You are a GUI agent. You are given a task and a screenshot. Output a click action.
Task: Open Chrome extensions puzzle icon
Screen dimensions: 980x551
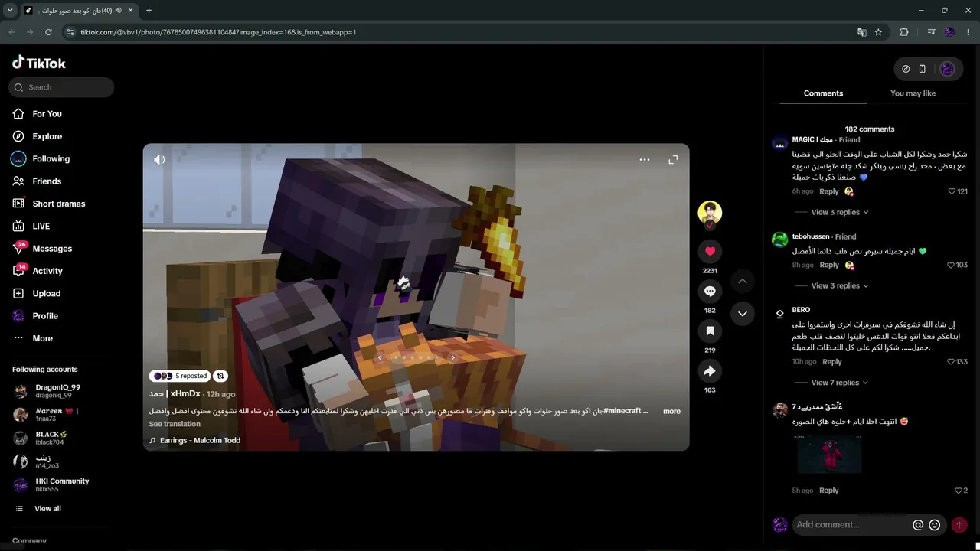(x=904, y=32)
